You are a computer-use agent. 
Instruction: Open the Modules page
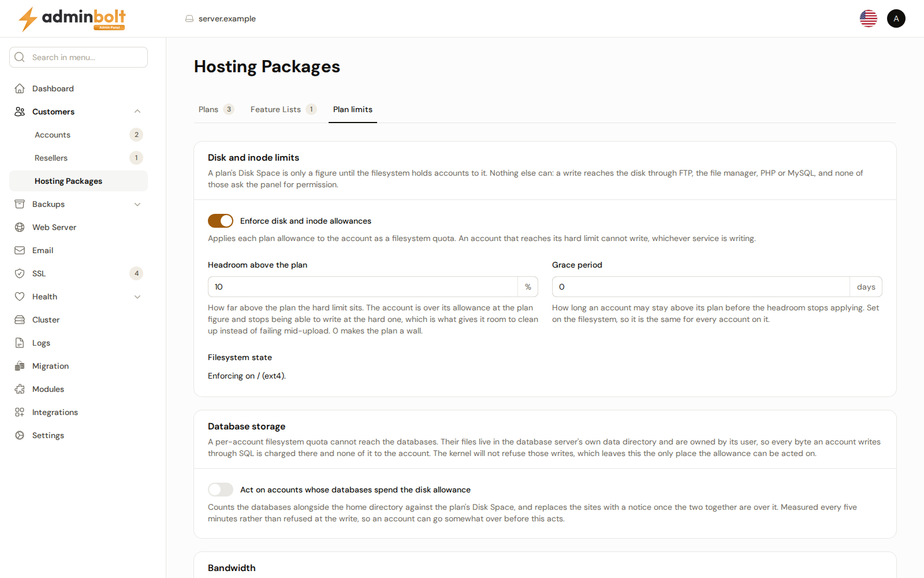click(79, 389)
